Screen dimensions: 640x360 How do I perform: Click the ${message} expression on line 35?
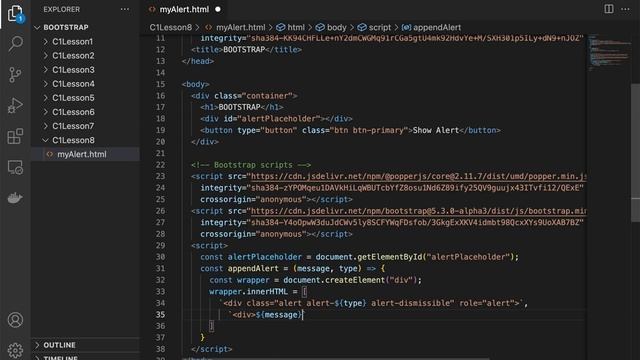coord(279,315)
